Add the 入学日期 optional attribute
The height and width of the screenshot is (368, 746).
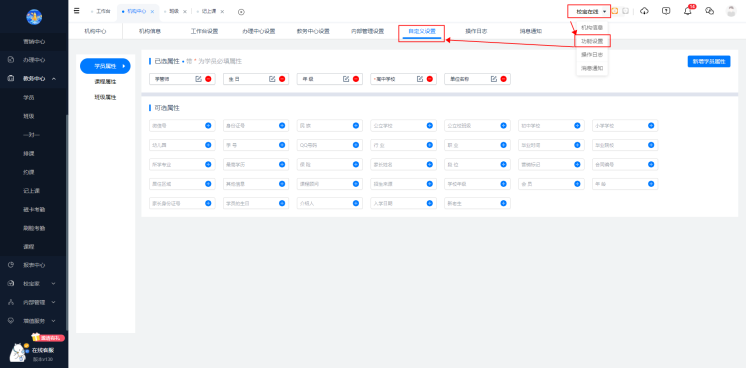click(429, 203)
